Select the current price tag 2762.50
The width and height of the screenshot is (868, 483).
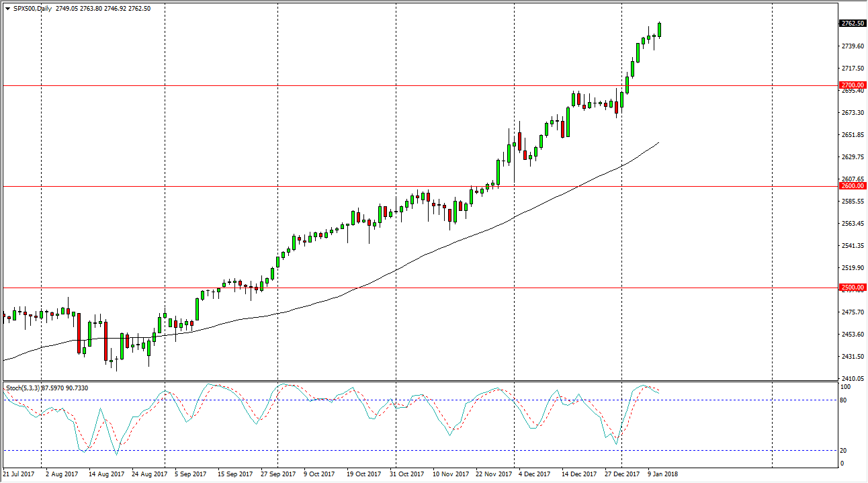pyautogui.click(x=852, y=24)
